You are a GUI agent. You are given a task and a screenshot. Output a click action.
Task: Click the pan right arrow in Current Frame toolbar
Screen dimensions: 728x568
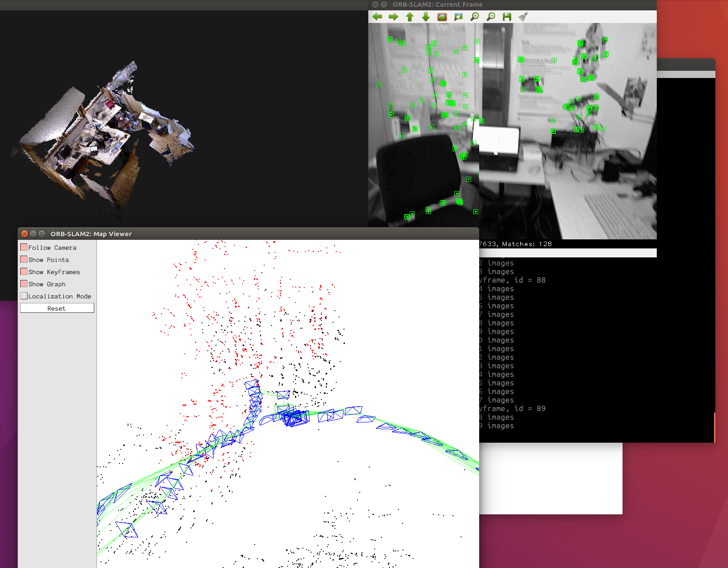394,17
